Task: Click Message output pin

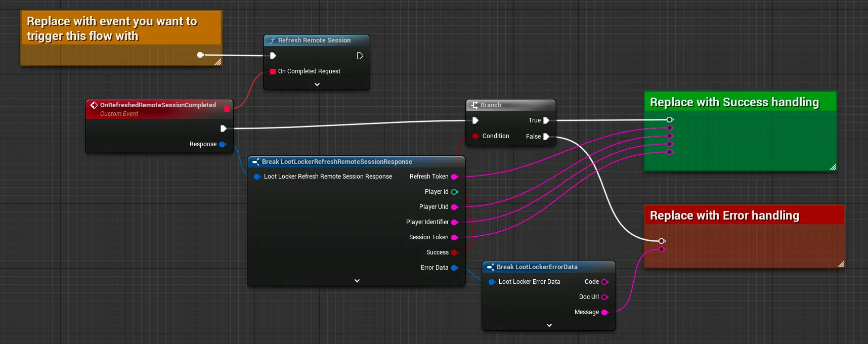Action: (604, 312)
